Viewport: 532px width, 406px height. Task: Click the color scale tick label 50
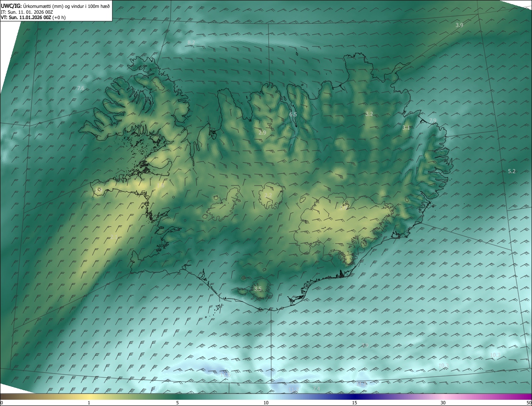pyautogui.click(x=529, y=403)
